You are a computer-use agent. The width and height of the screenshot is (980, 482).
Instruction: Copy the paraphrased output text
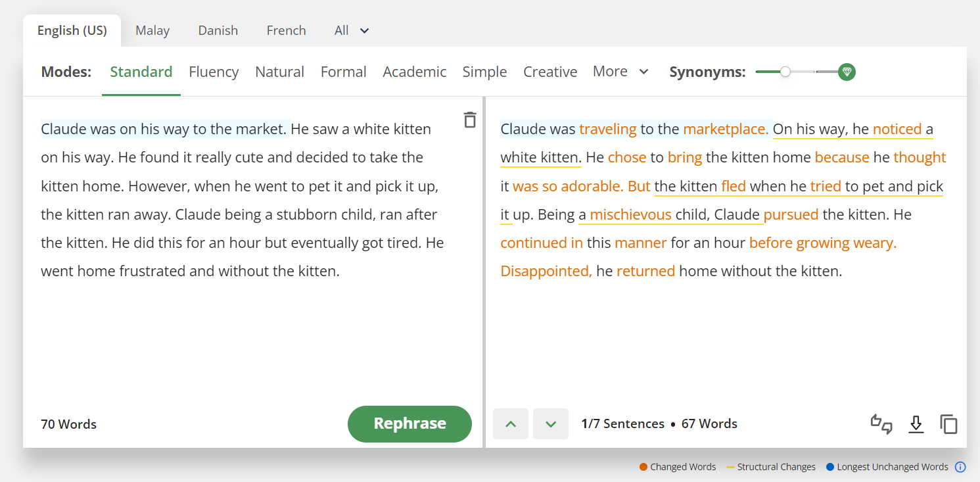click(948, 424)
